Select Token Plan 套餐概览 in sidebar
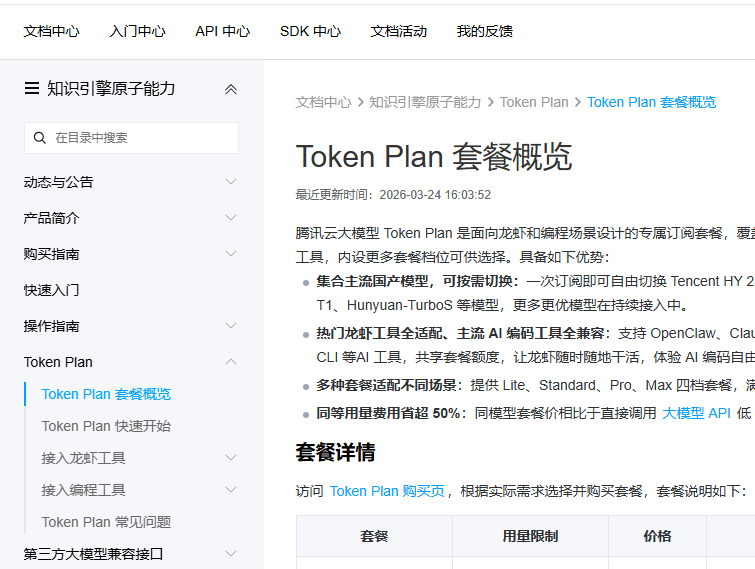 (106, 394)
